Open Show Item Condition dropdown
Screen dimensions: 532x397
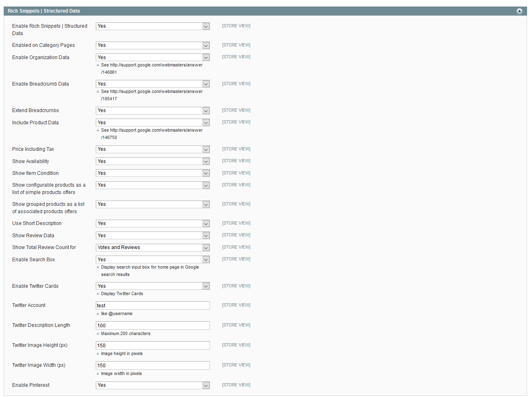tap(152, 173)
